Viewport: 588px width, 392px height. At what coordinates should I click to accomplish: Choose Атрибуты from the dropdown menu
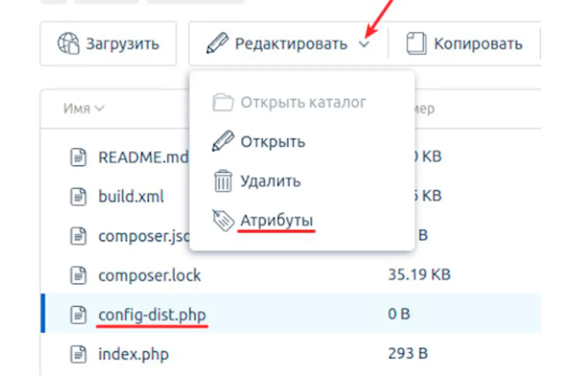click(x=276, y=220)
